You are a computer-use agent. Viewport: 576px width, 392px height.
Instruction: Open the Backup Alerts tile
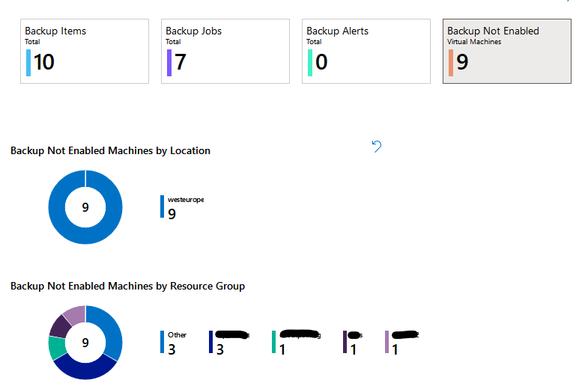pyautogui.click(x=366, y=51)
